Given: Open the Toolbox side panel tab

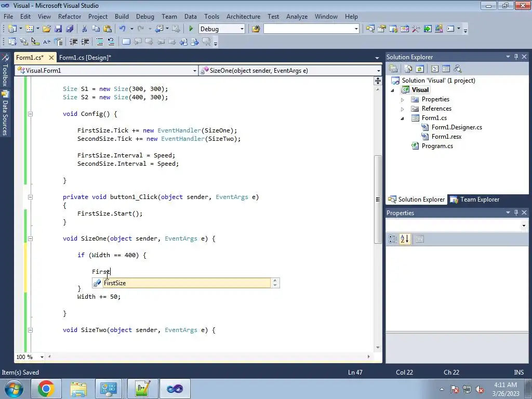Looking at the screenshot, I should click(5, 70).
